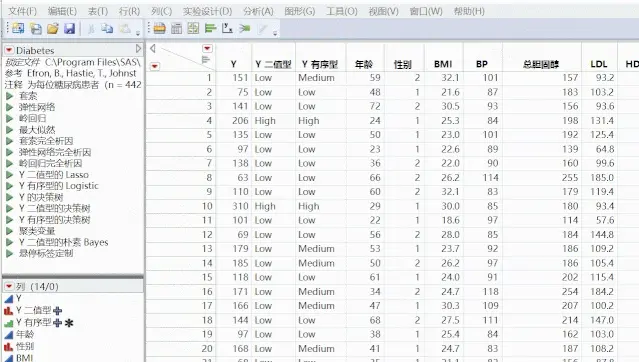Select 年龄 in the columns panel
This screenshot has height=362, width=639.
click(x=25, y=334)
